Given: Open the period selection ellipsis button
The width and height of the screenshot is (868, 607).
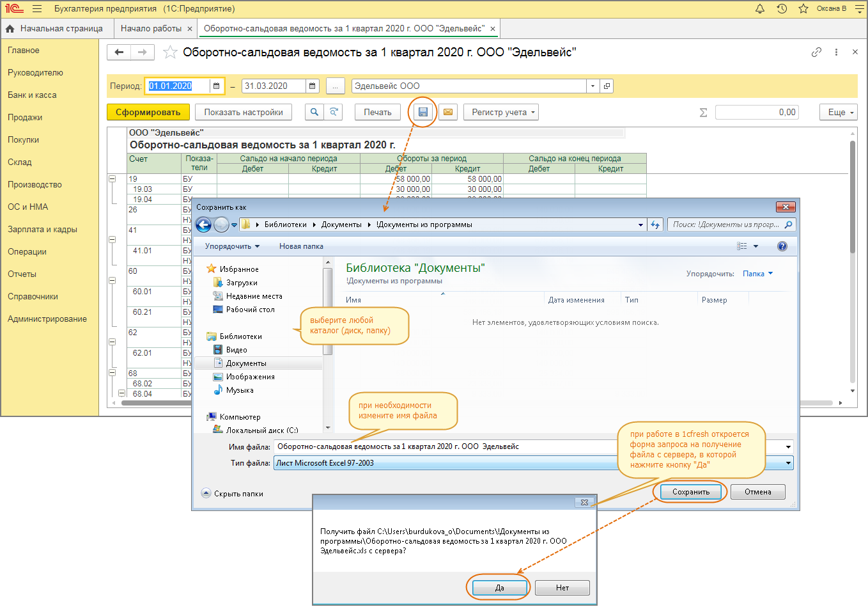Looking at the screenshot, I should point(336,86).
